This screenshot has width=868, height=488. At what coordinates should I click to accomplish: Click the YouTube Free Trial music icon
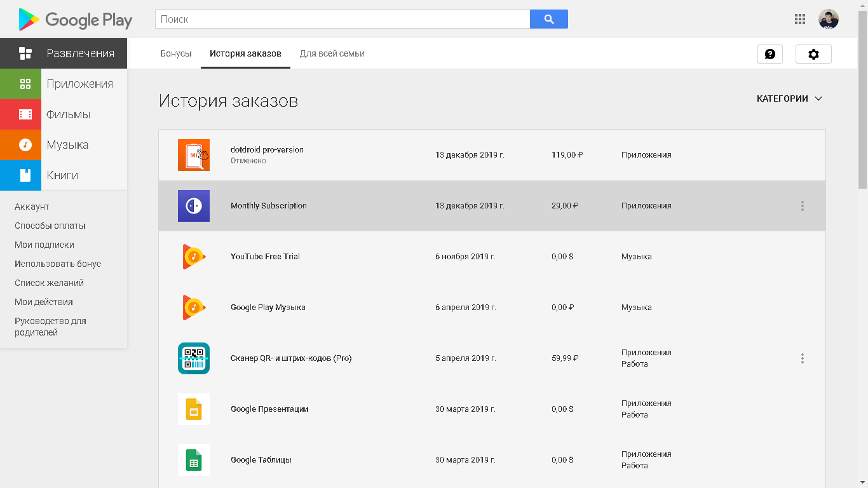coord(194,257)
